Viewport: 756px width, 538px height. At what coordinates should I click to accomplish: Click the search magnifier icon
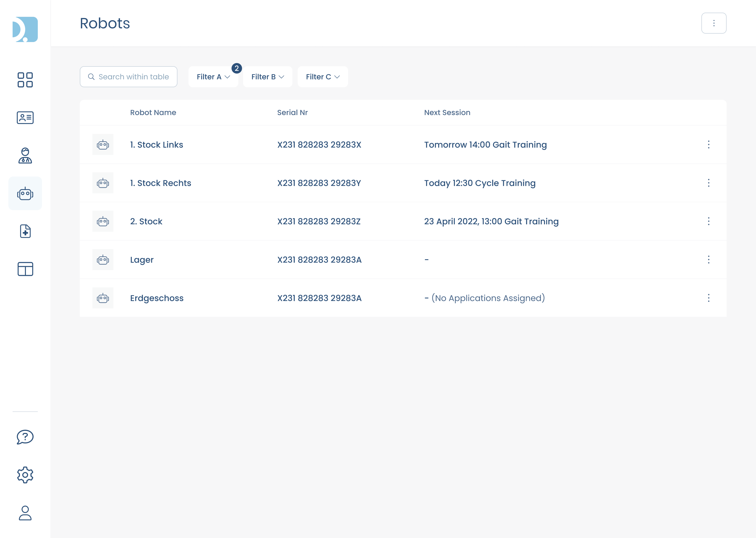point(91,77)
